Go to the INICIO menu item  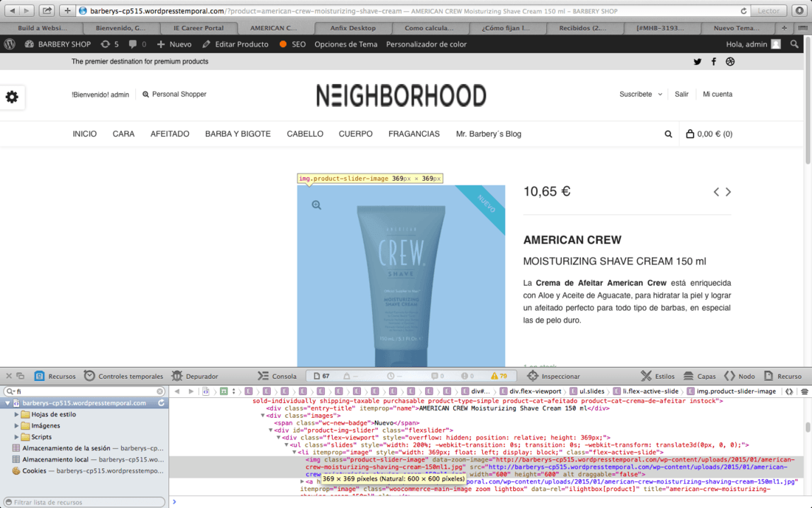[84, 134]
